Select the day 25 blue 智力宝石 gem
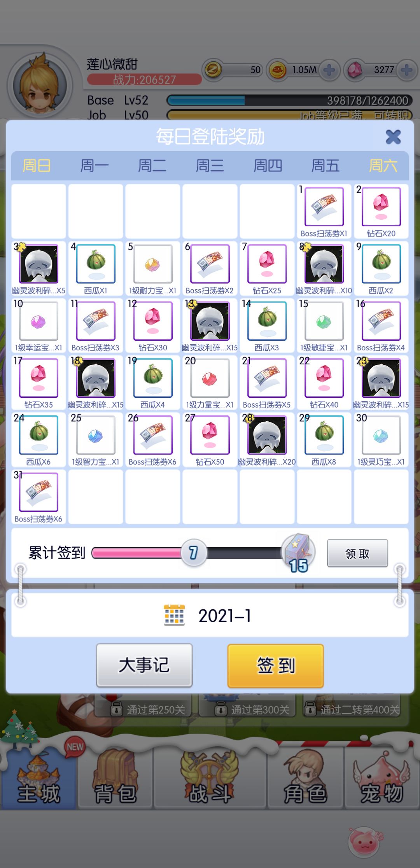The image size is (420, 868). [x=96, y=435]
